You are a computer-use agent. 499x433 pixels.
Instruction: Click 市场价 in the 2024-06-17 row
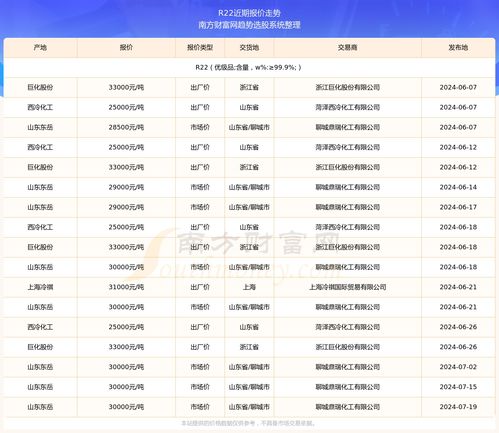(200, 207)
